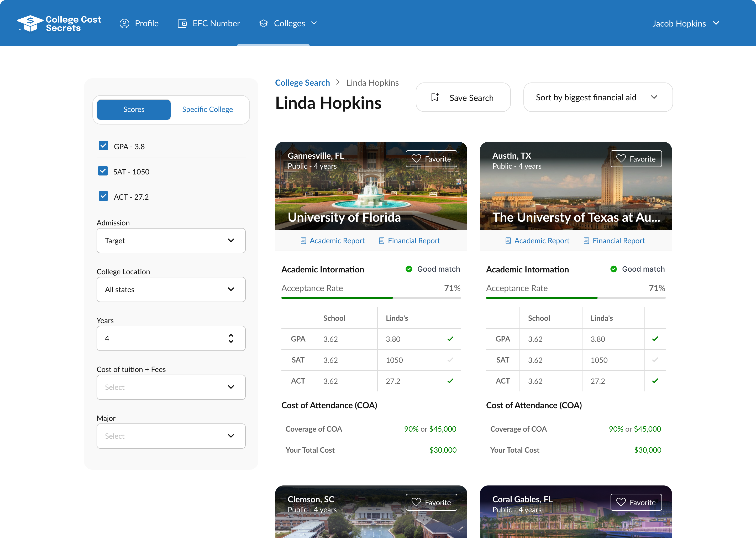Favorite University of Florida with the heart icon
Screen dimensions: 756x538
[416, 159]
